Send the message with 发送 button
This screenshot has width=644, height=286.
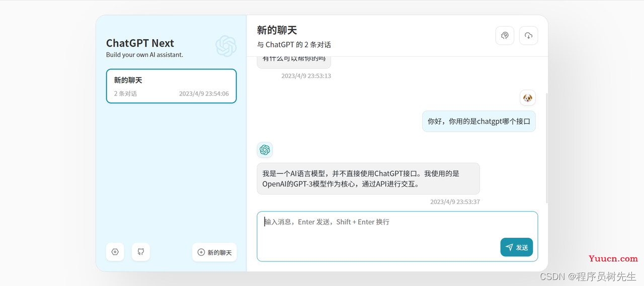[517, 247]
